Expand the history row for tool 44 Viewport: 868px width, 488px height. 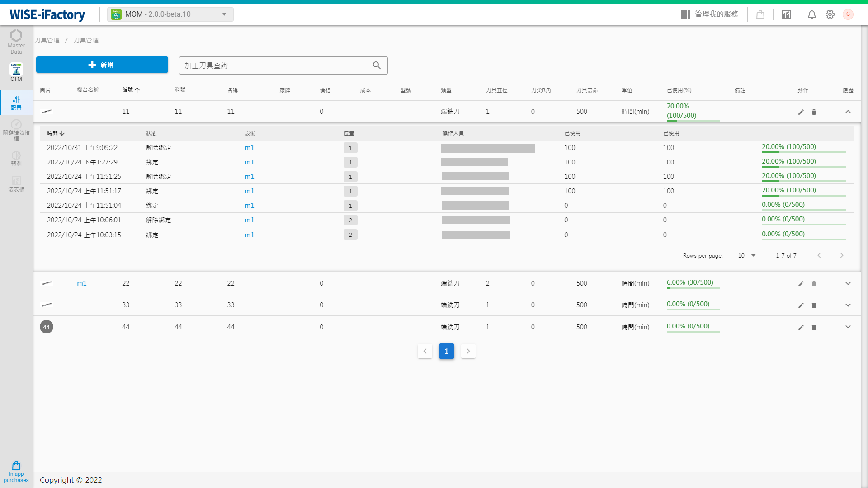coord(848,327)
